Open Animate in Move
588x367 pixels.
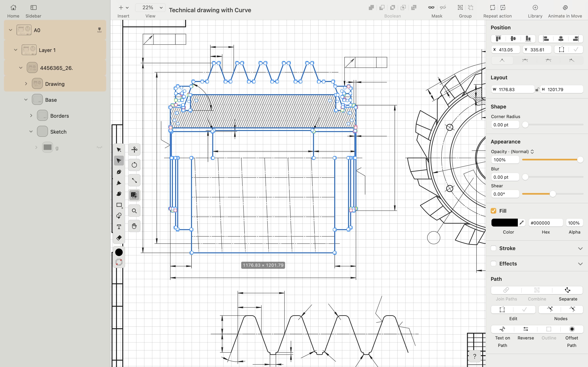coord(565,7)
